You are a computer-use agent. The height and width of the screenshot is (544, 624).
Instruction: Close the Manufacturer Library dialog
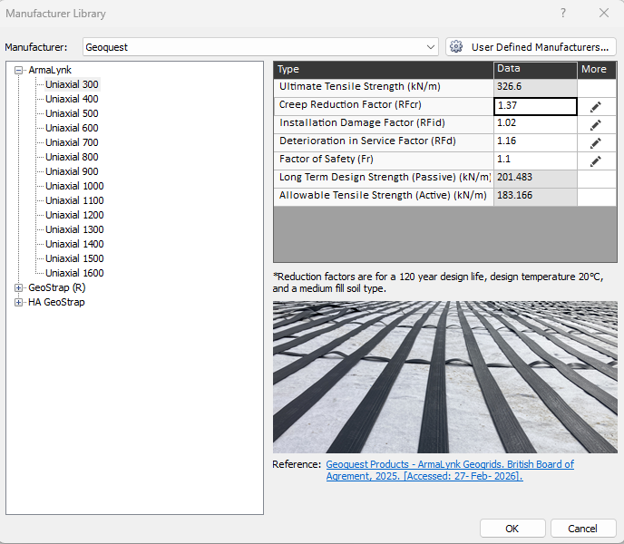604,13
